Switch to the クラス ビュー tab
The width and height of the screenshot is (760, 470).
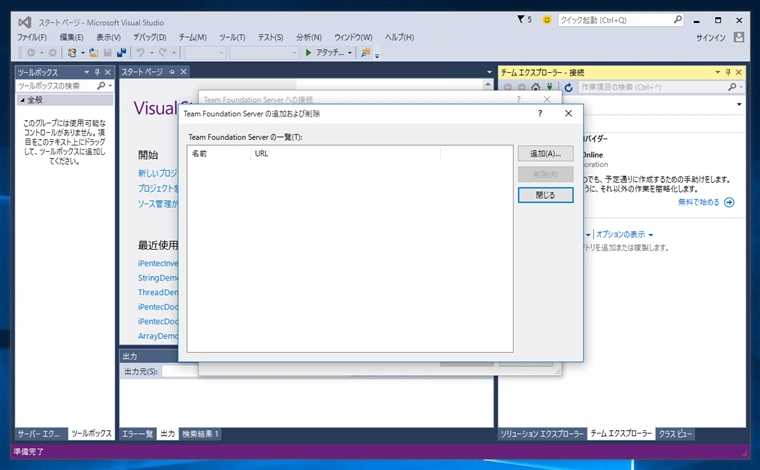675,434
